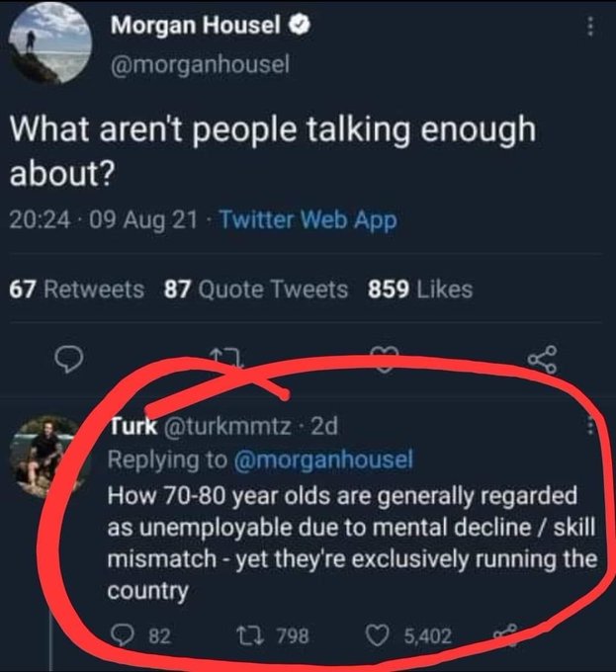Viewport: 616px width, 672px height.
Task: Click the Morgan Housel display name
Action: click(x=196, y=25)
